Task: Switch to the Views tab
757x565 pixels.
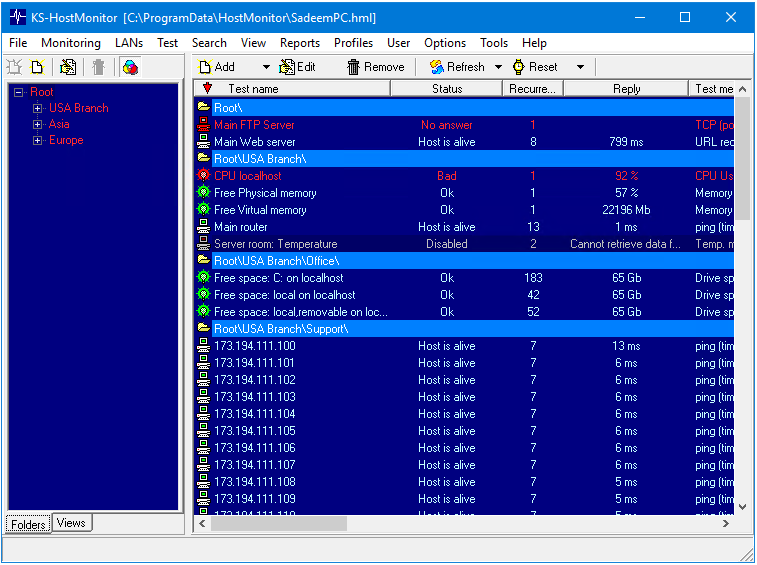Action: point(71,523)
